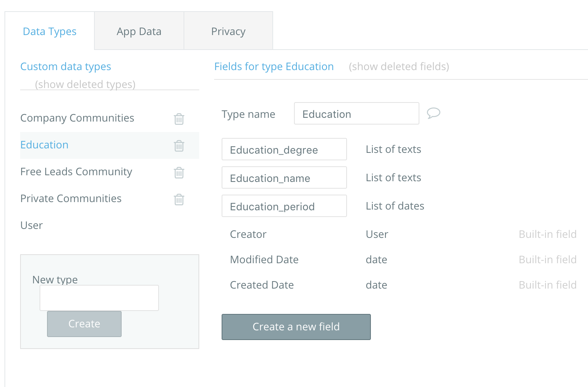Click into the New type name field

pyautogui.click(x=99, y=298)
